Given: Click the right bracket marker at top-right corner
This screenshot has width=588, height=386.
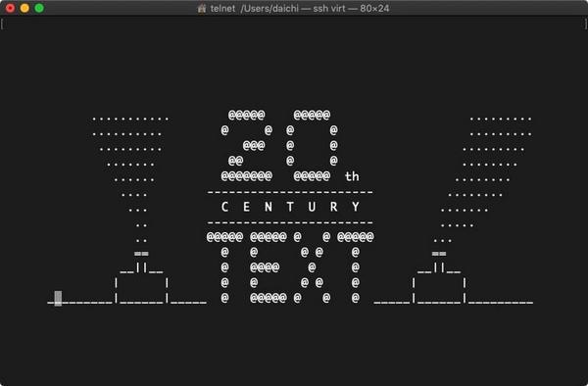Looking at the screenshot, I should 585,24.
